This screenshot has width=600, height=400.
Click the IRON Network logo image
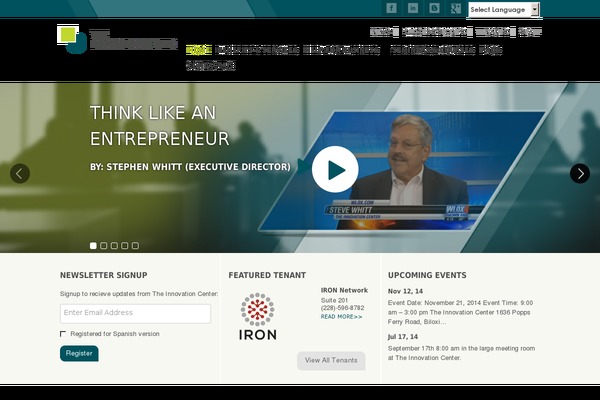point(257,317)
